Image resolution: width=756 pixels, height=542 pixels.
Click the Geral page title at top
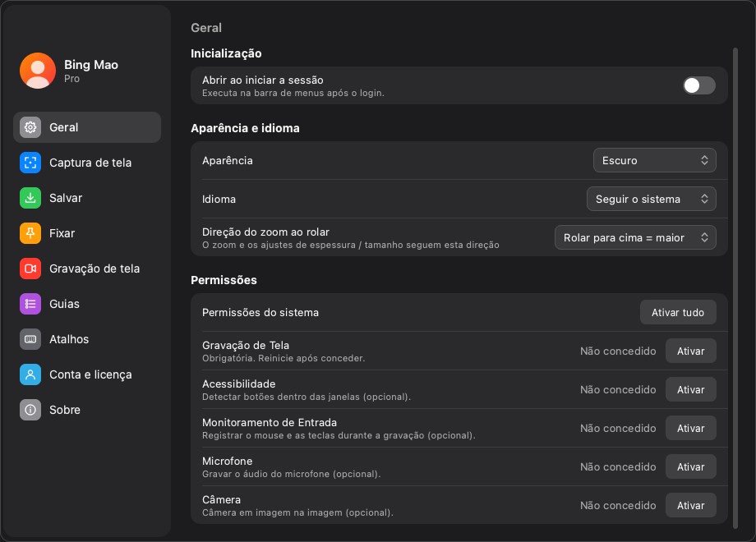pyautogui.click(x=206, y=28)
